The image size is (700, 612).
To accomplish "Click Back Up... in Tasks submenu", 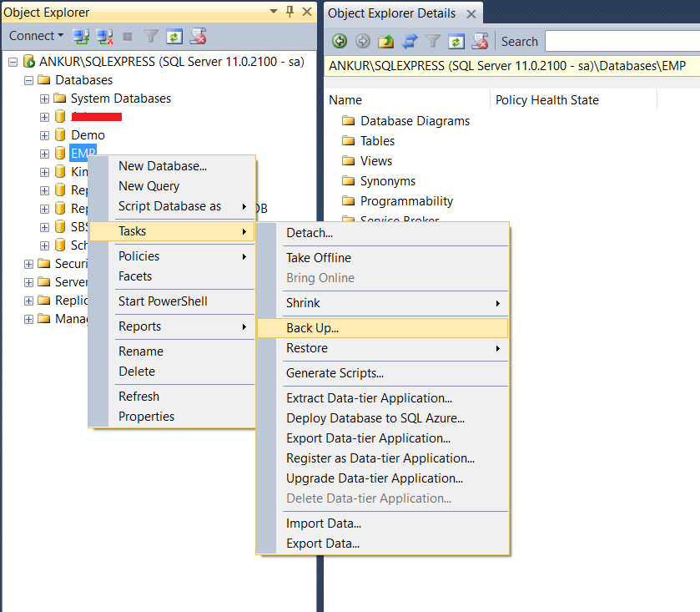I will pyautogui.click(x=383, y=328).
